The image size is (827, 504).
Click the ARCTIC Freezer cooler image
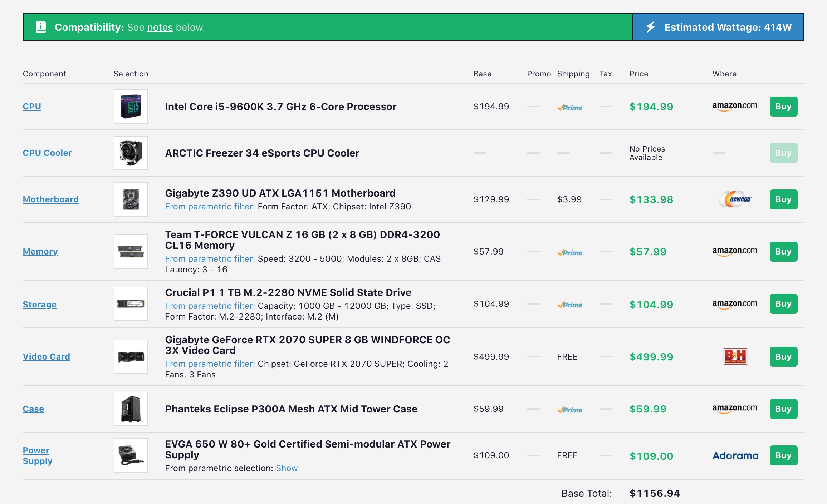point(131,153)
